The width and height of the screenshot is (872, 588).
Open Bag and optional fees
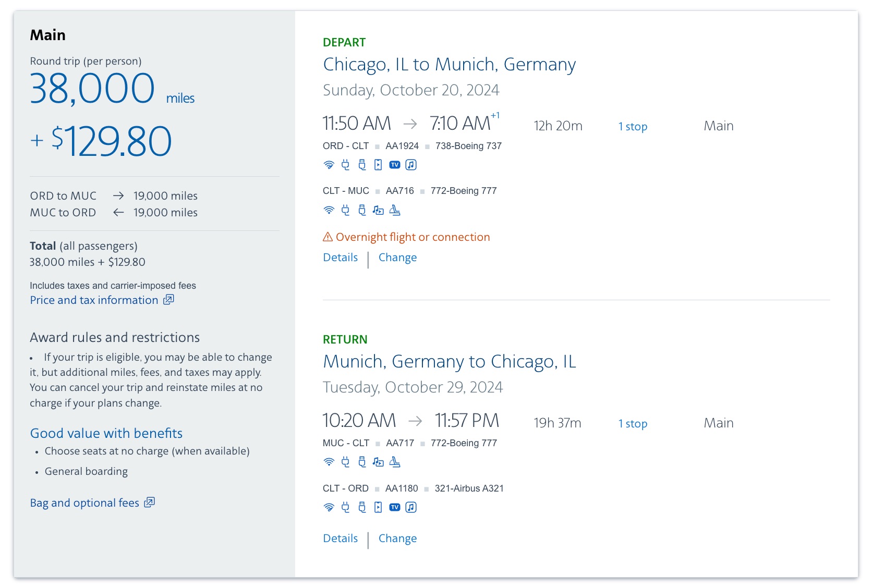[84, 502]
